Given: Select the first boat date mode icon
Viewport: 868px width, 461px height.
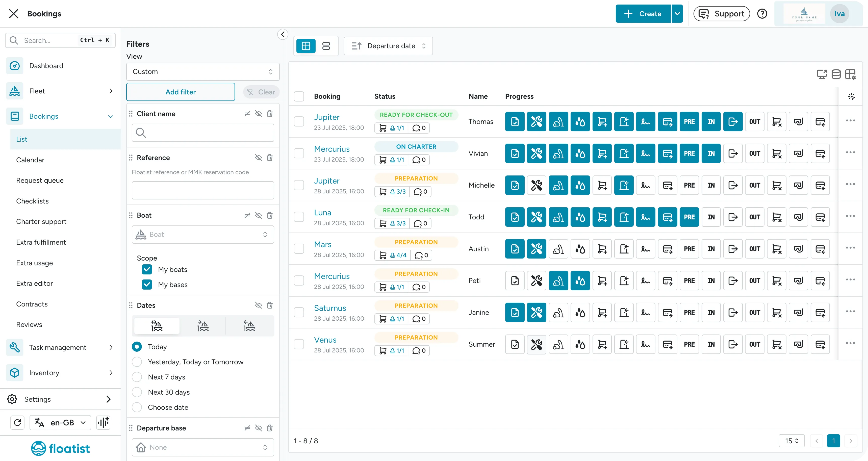Looking at the screenshot, I should (x=157, y=325).
